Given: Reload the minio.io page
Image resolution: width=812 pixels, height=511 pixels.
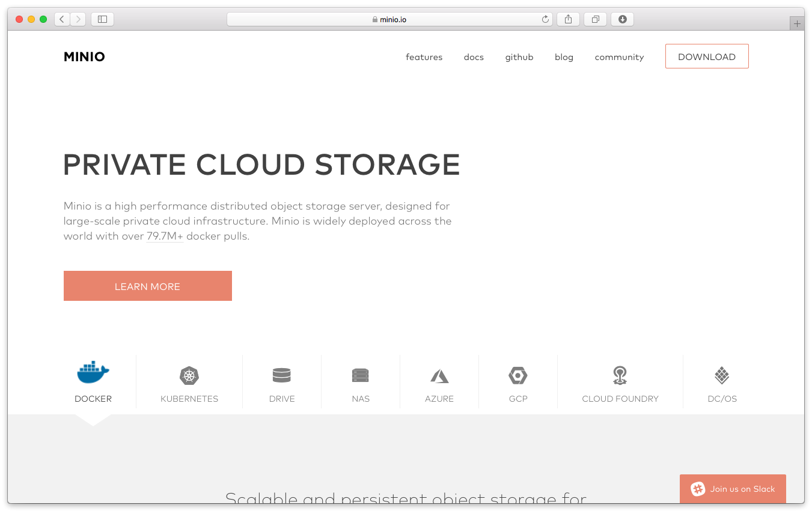Looking at the screenshot, I should tap(545, 19).
